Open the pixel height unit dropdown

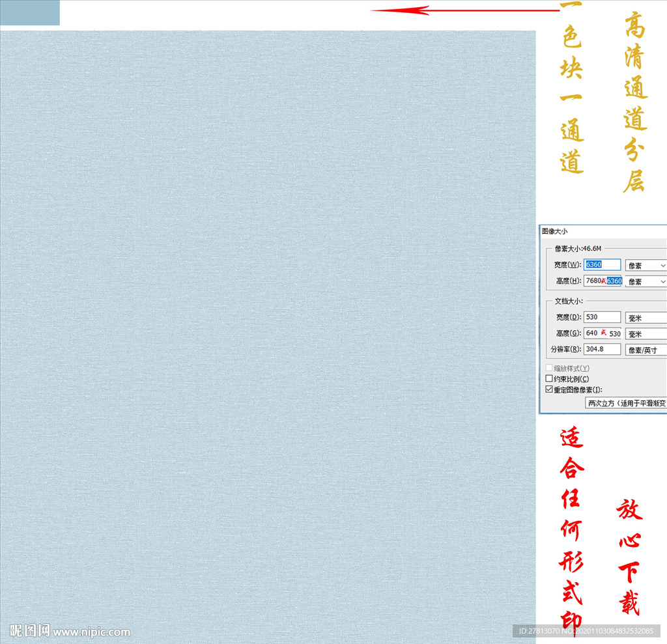click(x=646, y=281)
